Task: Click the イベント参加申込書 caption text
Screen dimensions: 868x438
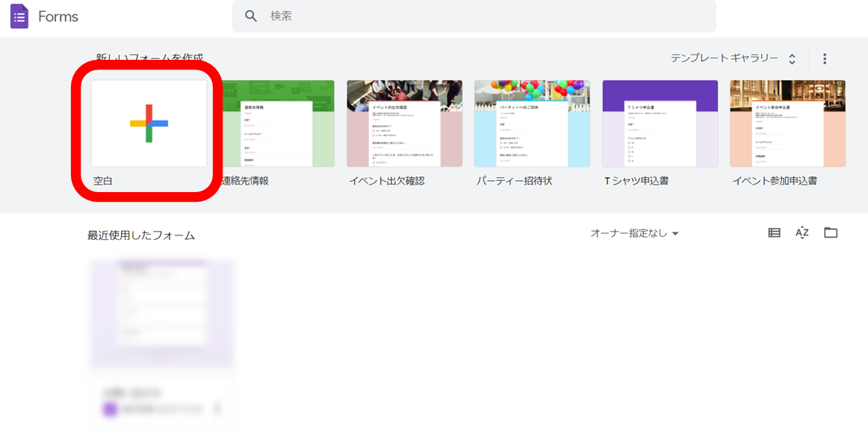Action: pos(775,181)
